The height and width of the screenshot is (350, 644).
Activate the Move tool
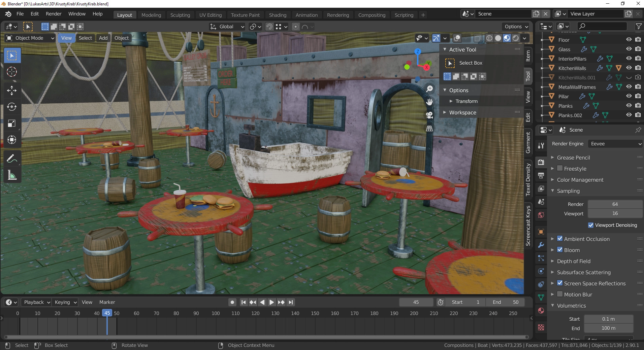pos(12,90)
